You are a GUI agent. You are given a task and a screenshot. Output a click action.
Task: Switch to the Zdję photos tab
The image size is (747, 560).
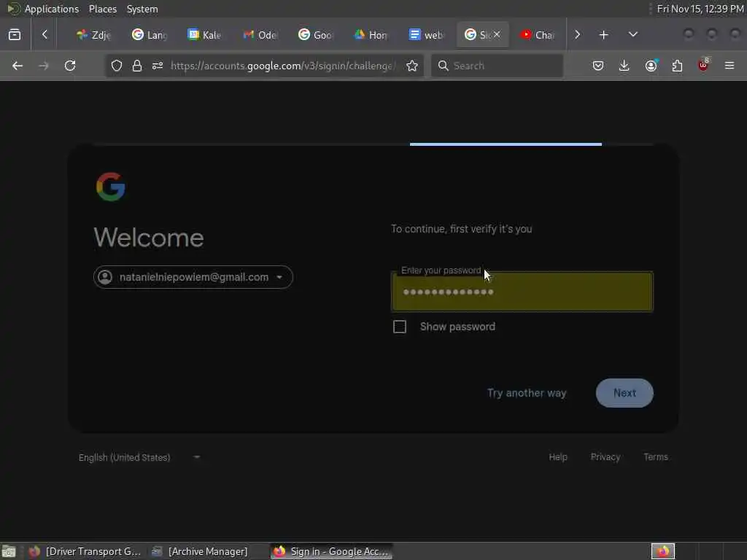tap(93, 35)
